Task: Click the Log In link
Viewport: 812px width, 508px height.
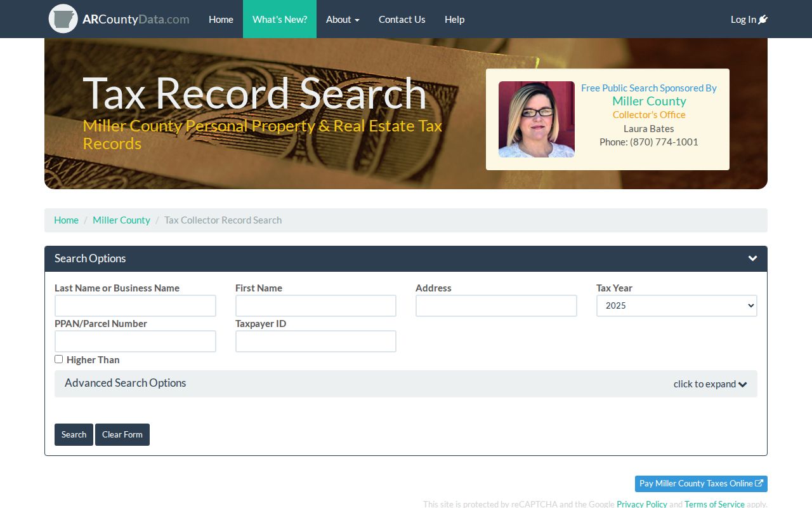Action: pyautogui.click(x=749, y=19)
